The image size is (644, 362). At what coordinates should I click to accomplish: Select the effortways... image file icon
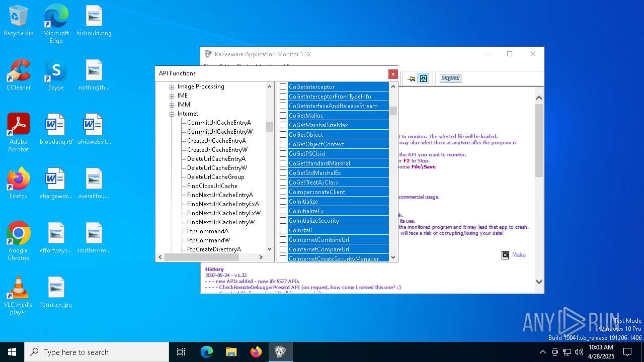(56, 238)
